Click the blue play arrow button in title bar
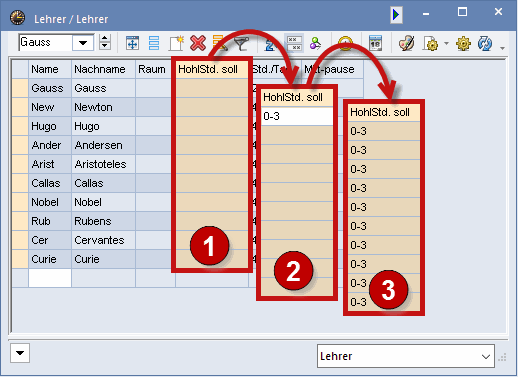 click(396, 15)
